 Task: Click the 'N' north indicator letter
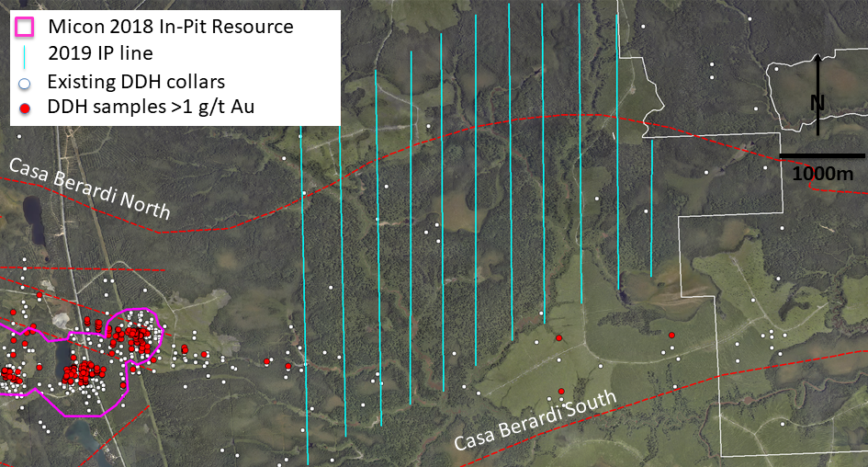tap(817, 103)
